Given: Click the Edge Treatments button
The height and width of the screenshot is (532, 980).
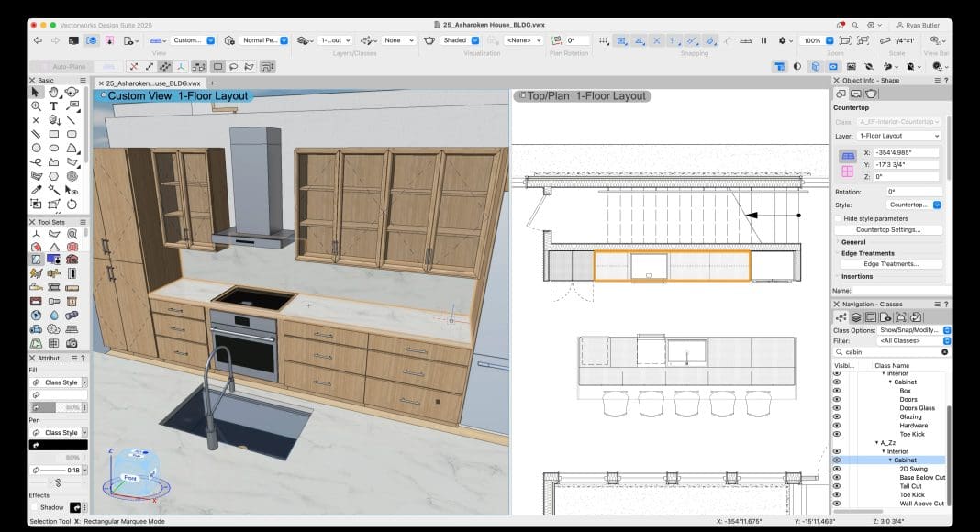Looking at the screenshot, I should tap(891, 263).
